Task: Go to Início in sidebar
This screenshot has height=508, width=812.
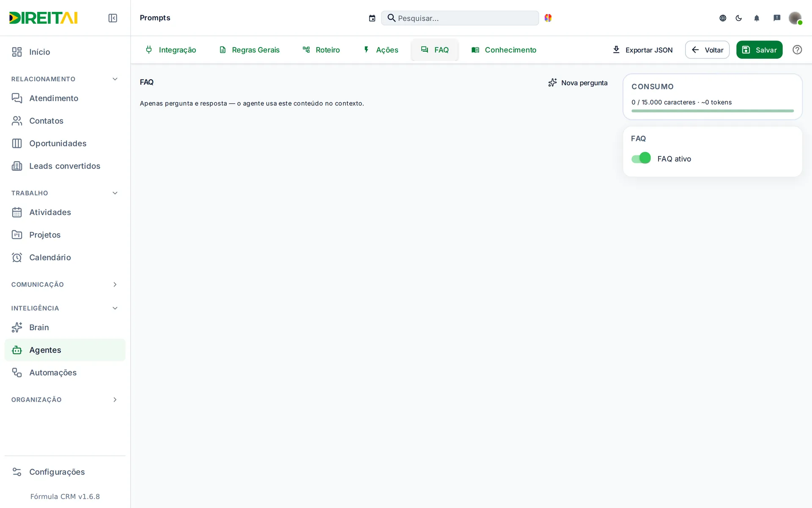Action: point(65,52)
